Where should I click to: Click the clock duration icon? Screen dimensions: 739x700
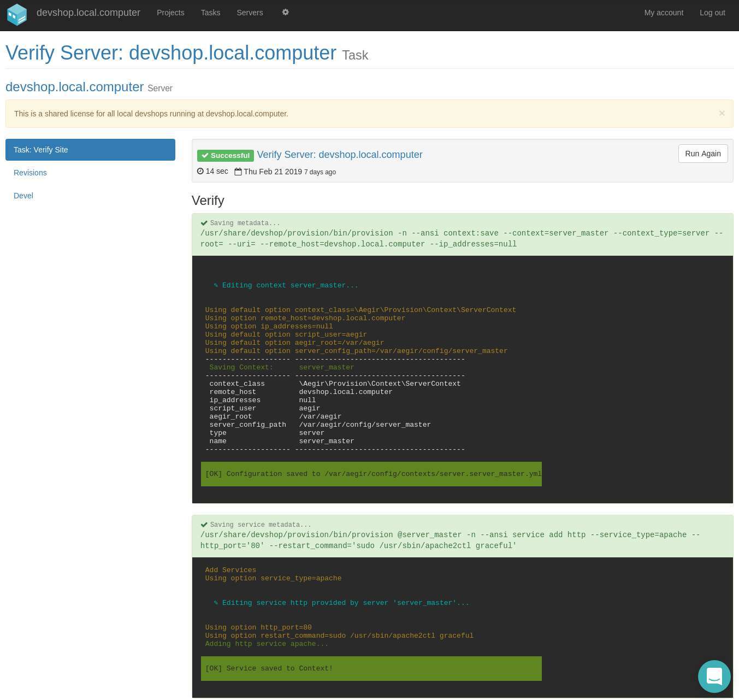point(200,172)
